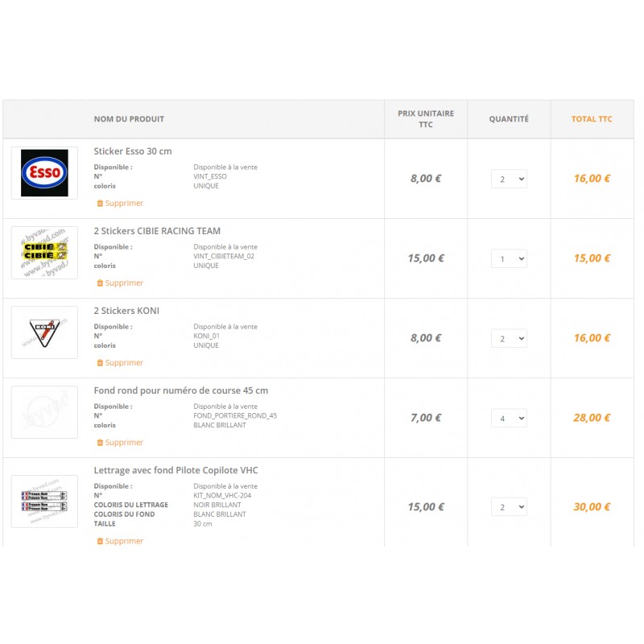Open the yellow CIBIE stickers thumbnail
The image size is (644, 644).
[44, 253]
